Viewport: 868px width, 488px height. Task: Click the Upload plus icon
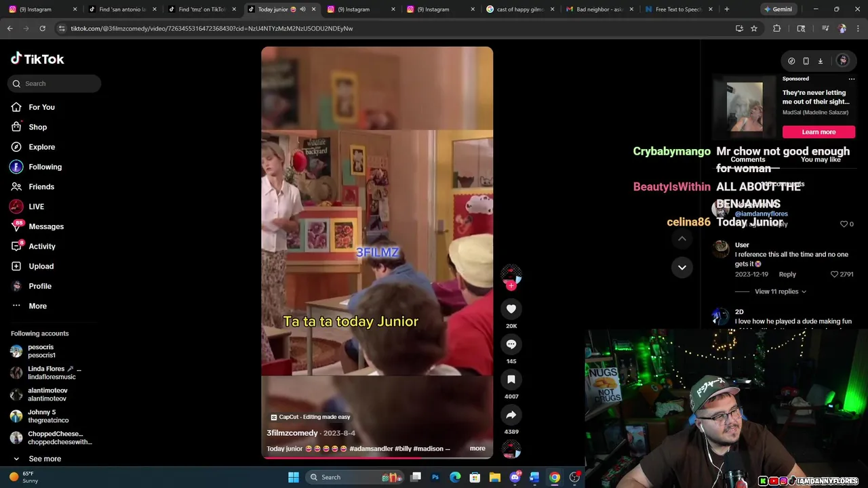pyautogui.click(x=16, y=266)
